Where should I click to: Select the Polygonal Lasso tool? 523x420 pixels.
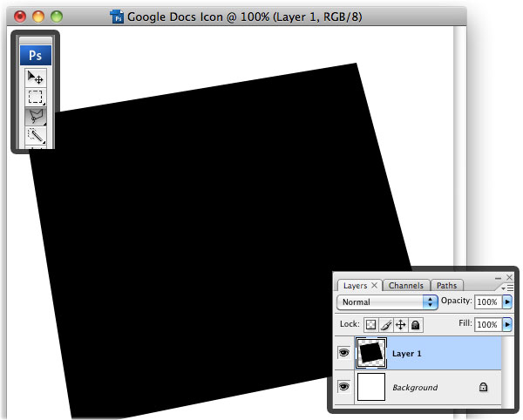tap(36, 117)
